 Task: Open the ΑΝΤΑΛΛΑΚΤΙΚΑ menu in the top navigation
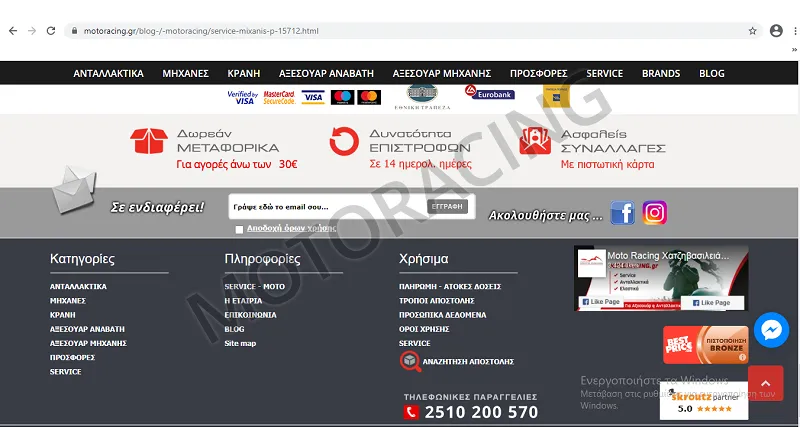108,73
